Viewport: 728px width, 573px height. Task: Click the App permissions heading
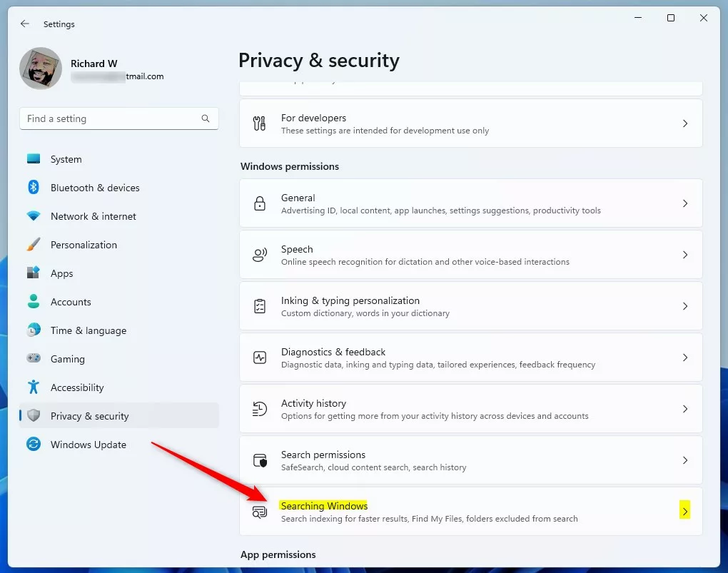pos(278,554)
